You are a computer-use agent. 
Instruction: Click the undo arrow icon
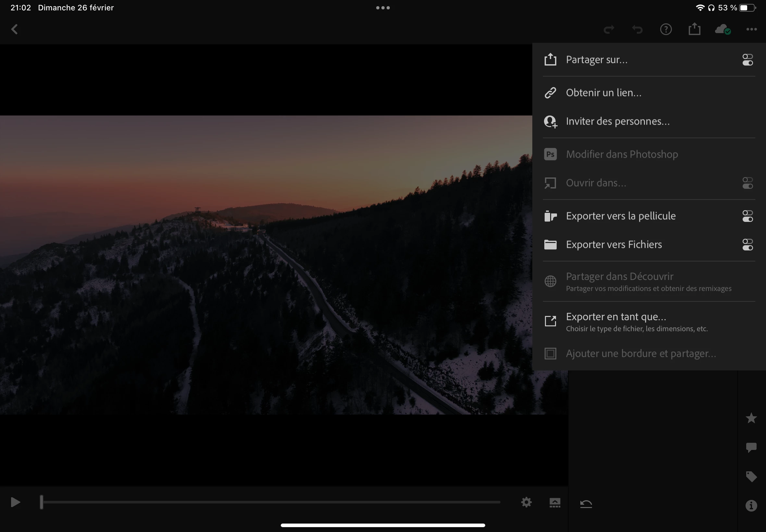pyautogui.click(x=637, y=30)
